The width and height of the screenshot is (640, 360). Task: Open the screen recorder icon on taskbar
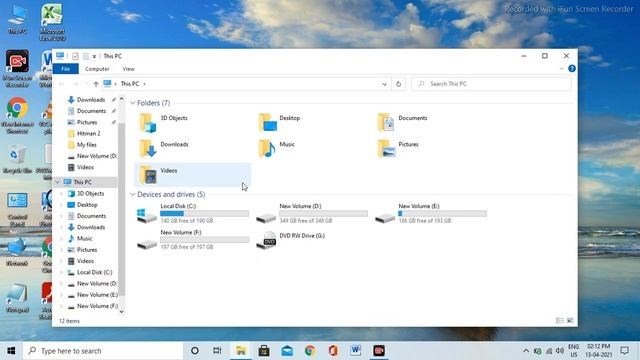tap(379, 351)
